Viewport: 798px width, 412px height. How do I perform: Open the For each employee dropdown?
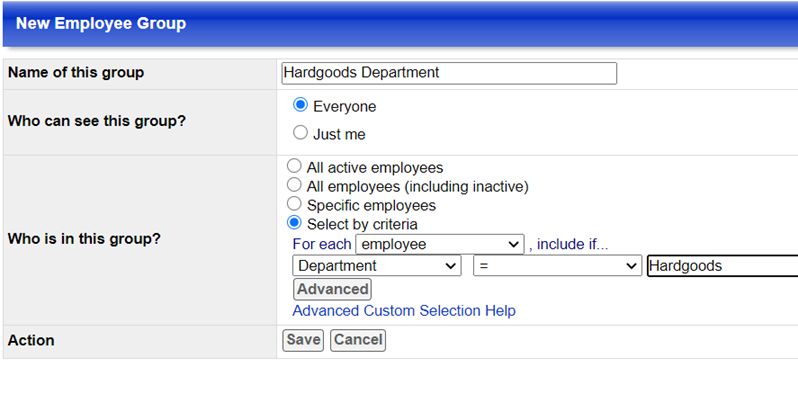[x=440, y=244]
